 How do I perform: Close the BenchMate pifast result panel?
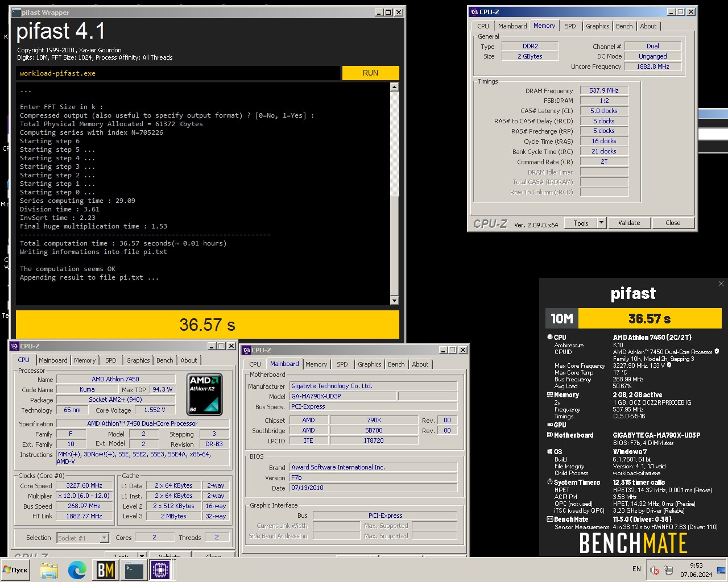[721, 284]
